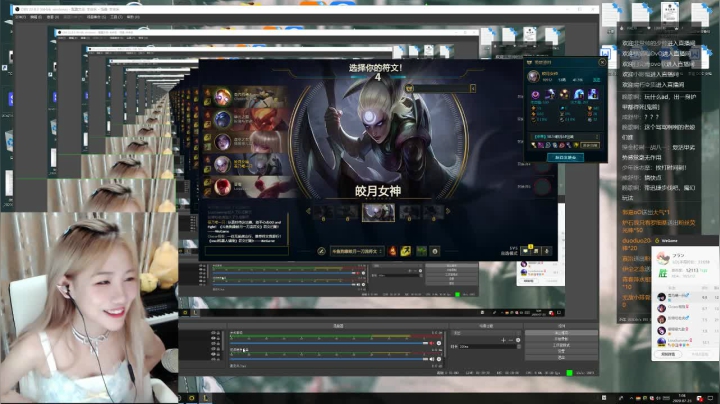Image resolution: width=720 pixels, height=404 pixels.
Task: Open the rune overlay build dropdown
Action: (566, 137)
